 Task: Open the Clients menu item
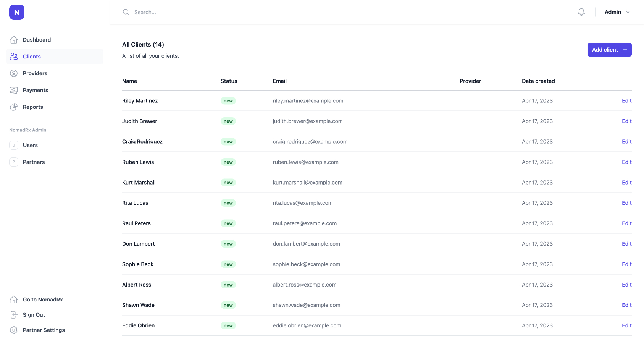point(32,57)
